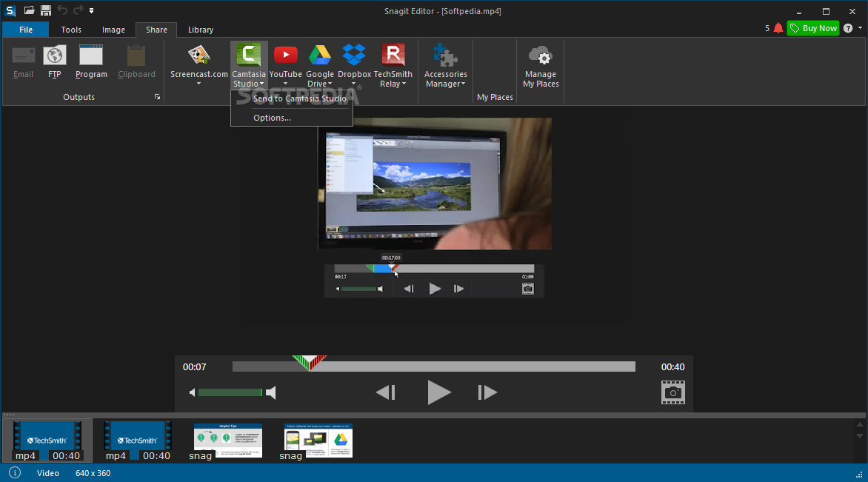Save file with floppy disk icon
This screenshot has width=868, height=482.
coord(46,10)
